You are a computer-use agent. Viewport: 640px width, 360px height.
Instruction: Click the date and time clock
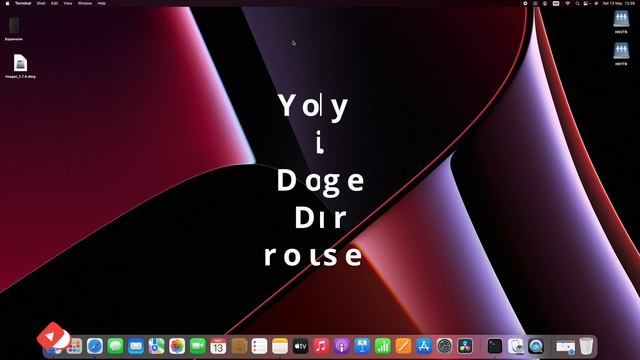[x=619, y=3]
